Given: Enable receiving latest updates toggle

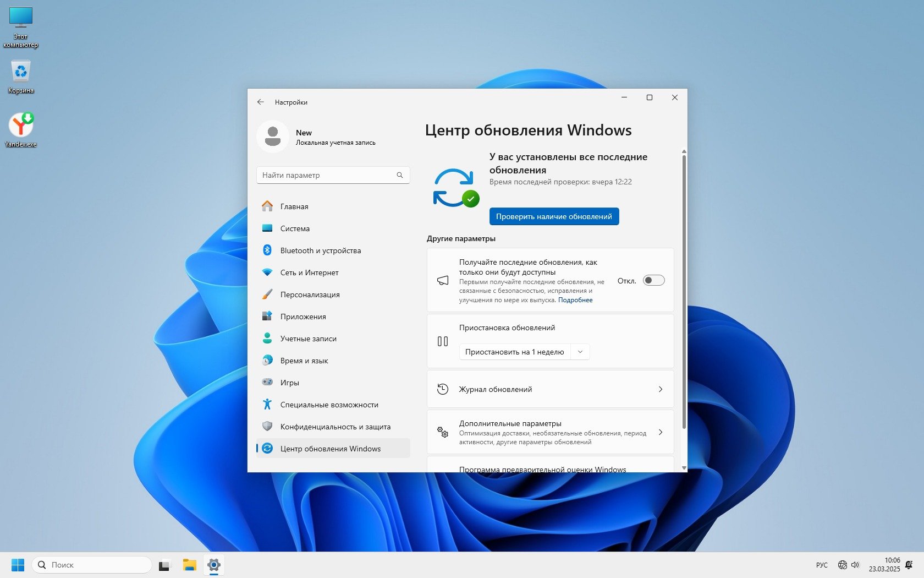Looking at the screenshot, I should [x=653, y=281].
